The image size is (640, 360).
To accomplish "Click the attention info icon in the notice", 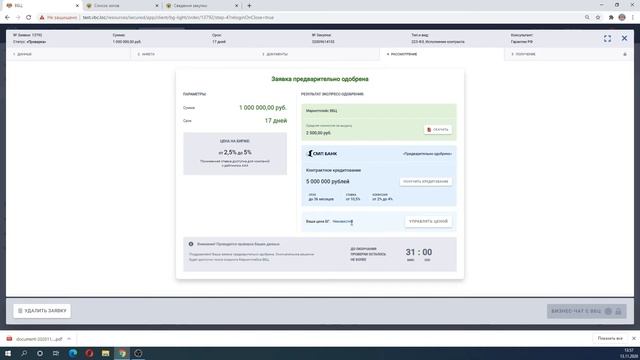I will click(191, 244).
